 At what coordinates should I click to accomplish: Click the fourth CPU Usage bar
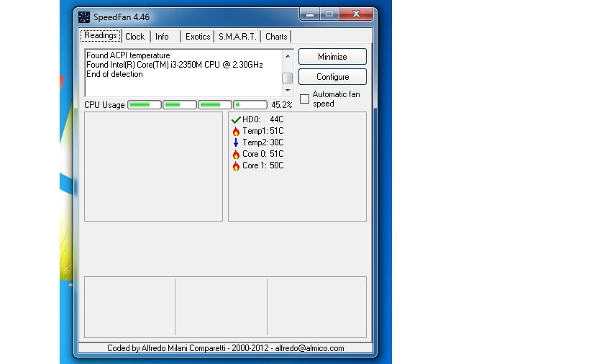pos(250,105)
